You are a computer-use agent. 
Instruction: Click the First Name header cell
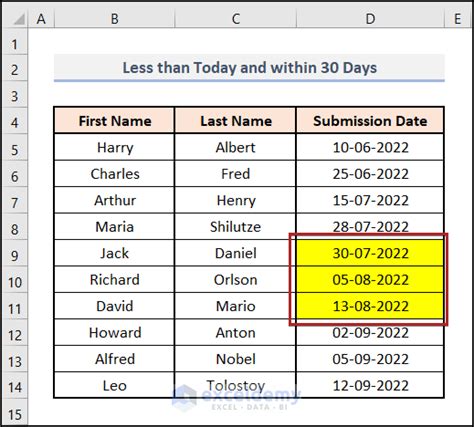(114, 121)
